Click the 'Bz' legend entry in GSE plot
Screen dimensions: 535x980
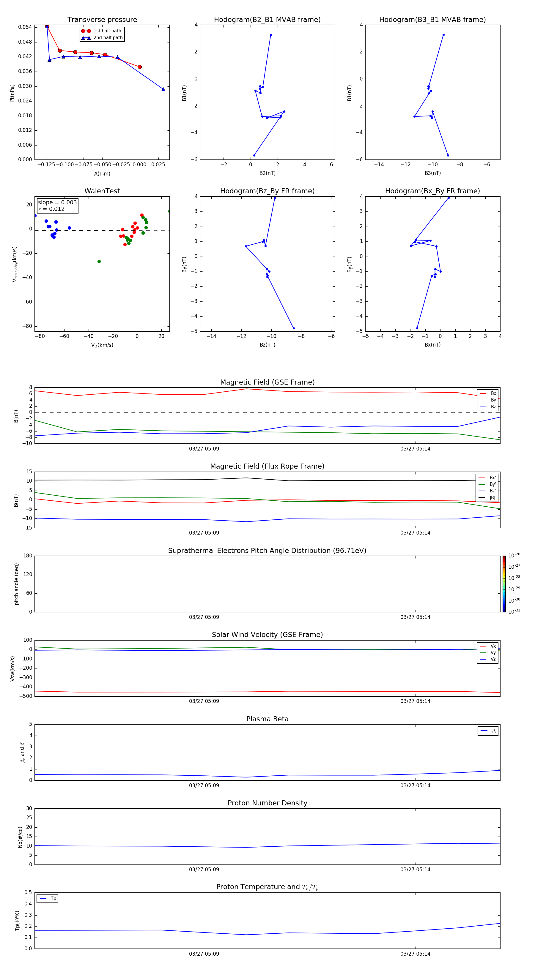tap(488, 407)
